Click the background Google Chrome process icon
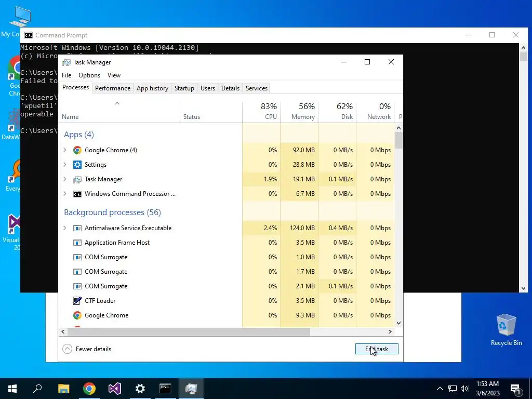532x399 pixels. 77,315
